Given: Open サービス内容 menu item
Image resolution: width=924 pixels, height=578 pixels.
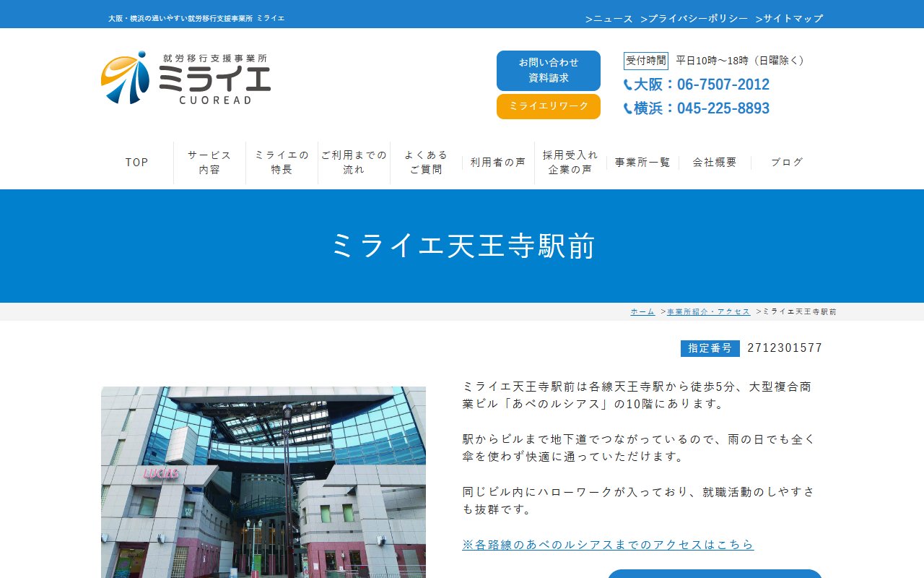Looking at the screenshot, I should point(209,163).
